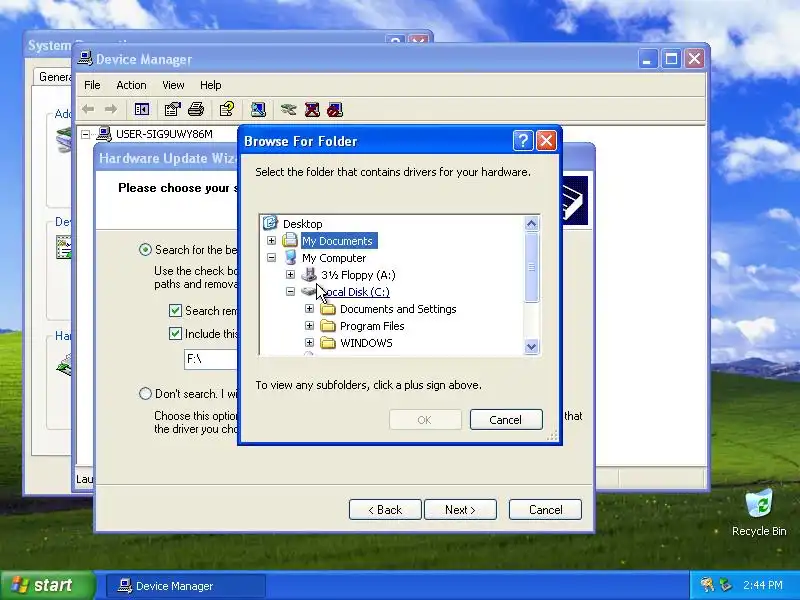Select the Don't search radio option
This screenshot has width=800, height=600.
tap(145, 393)
